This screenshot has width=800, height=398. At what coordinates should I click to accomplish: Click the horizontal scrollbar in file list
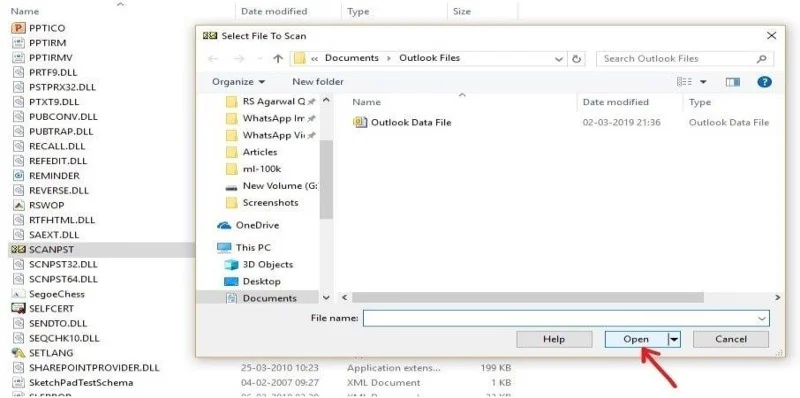[x=528, y=297]
